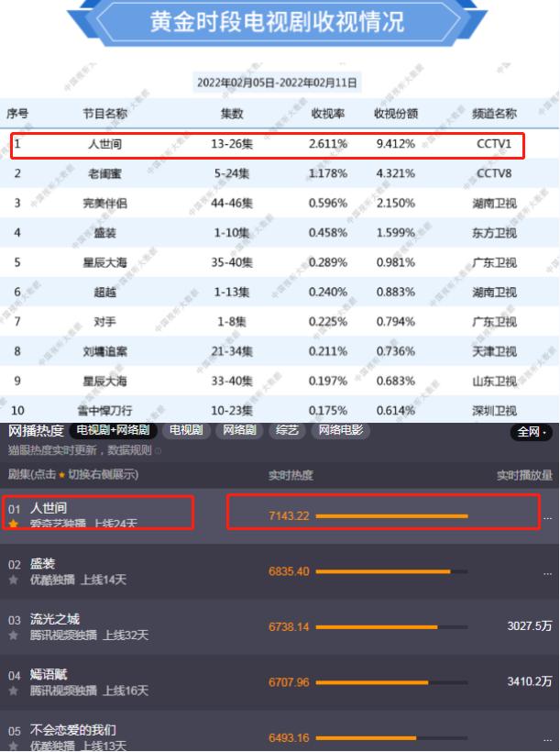Switch to the 网络电影 tab
The width and height of the screenshot is (560, 752).
tap(341, 430)
